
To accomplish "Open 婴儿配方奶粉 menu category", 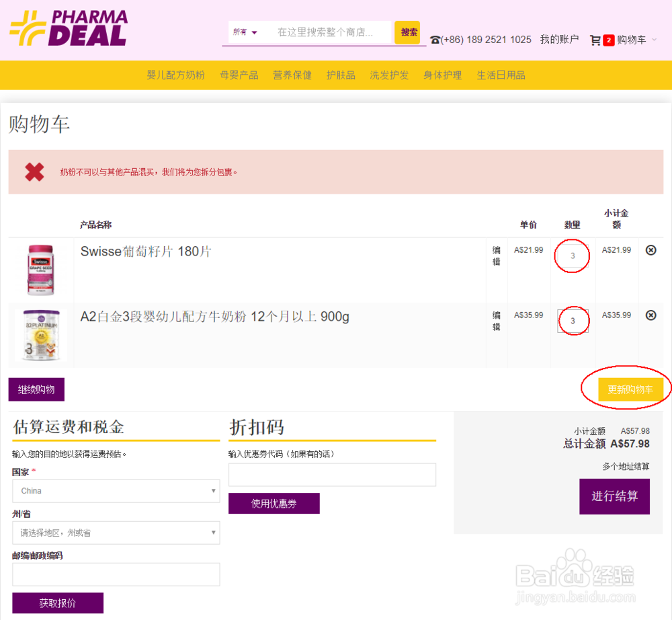I will pyautogui.click(x=175, y=75).
